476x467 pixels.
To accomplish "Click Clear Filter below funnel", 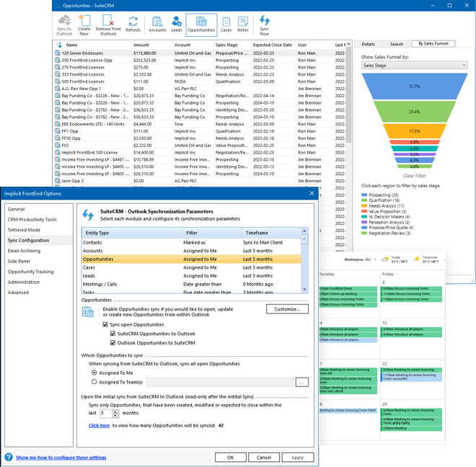I will (x=414, y=176).
